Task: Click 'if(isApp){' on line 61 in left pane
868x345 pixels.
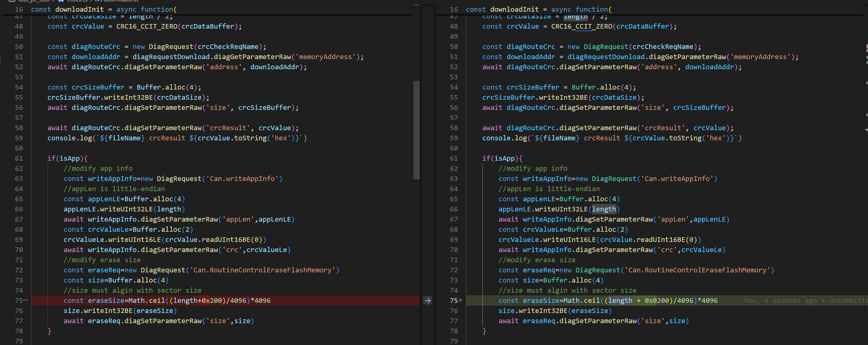Action: pos(67,158)
